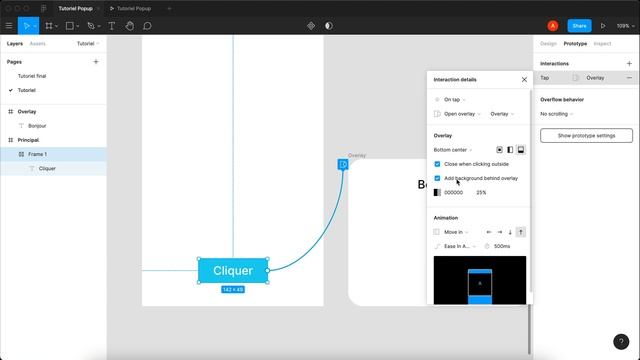The height and width of the screenshot is (360, 640).
Task: Select the Frame tool
Action: pos(49,26)
